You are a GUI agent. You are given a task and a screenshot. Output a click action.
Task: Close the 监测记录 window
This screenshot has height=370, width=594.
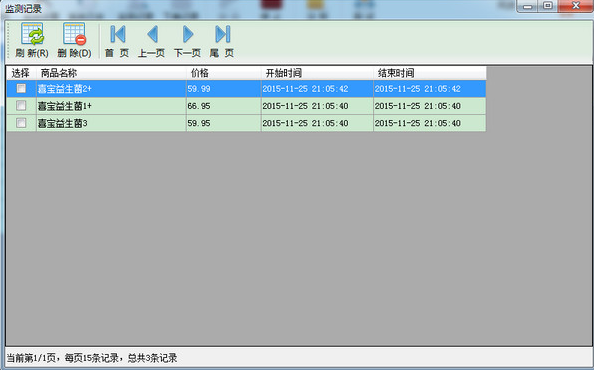pyautogui.click(x=575, y=6)
